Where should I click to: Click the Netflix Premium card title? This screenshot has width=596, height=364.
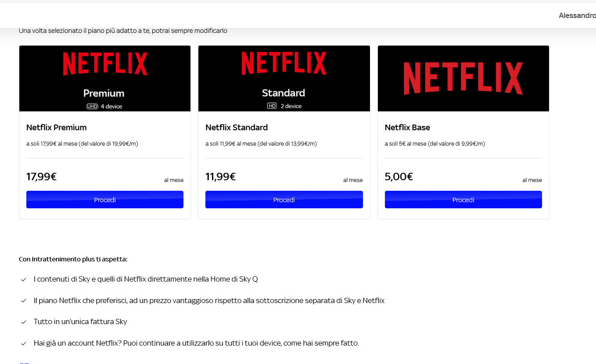(x=57, y=128)
